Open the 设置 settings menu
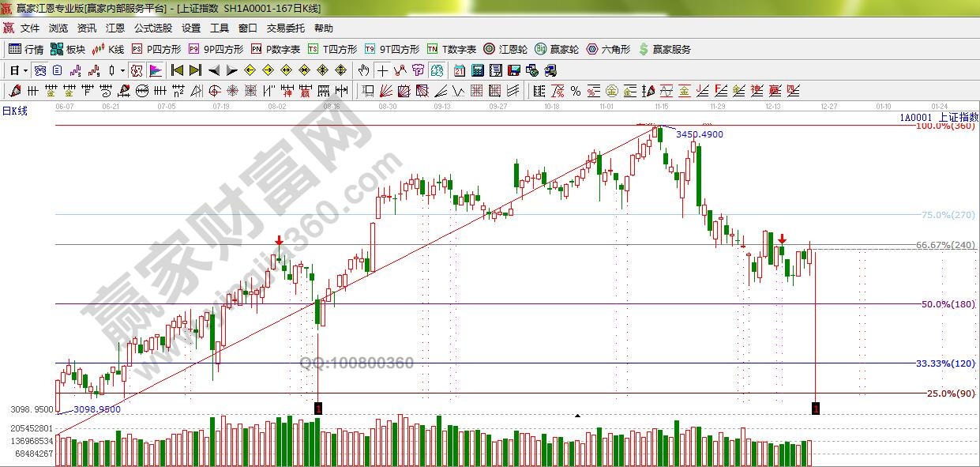The image size is (980, 467). coord(191,28)
